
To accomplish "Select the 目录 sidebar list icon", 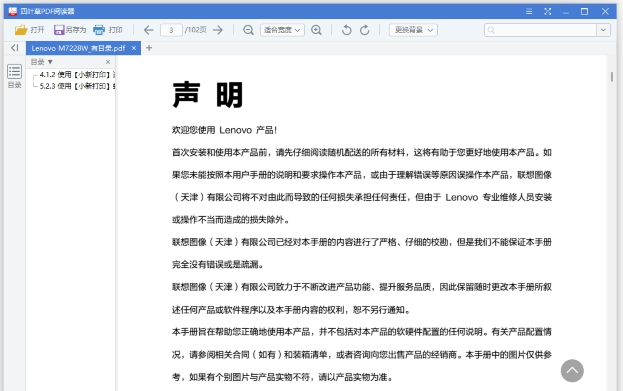I will (x=15, y=72).
